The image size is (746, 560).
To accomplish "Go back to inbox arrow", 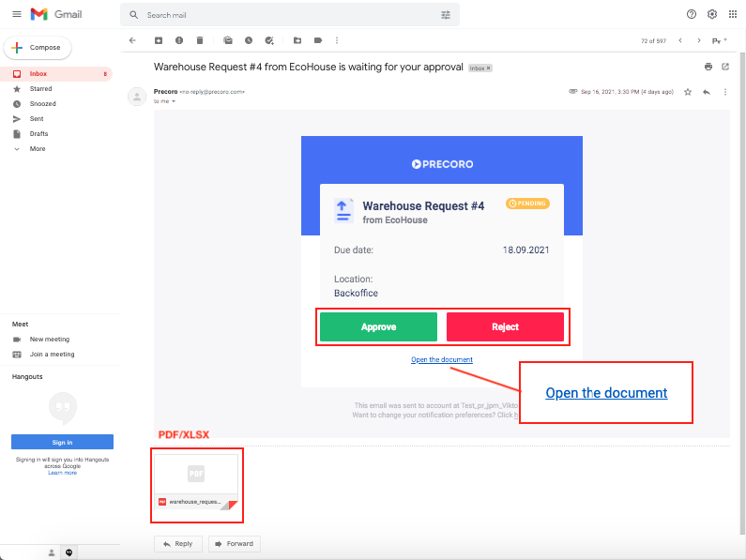I will [132, 40].
